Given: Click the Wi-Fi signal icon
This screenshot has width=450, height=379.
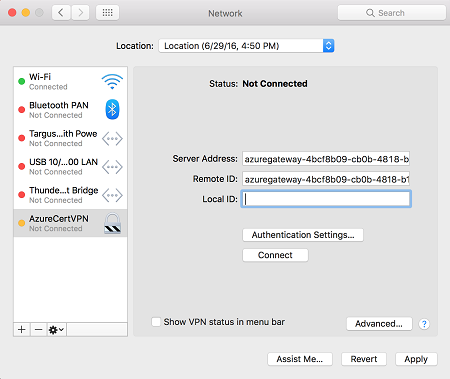Looking at the screenshot, I should click(112, 81).
